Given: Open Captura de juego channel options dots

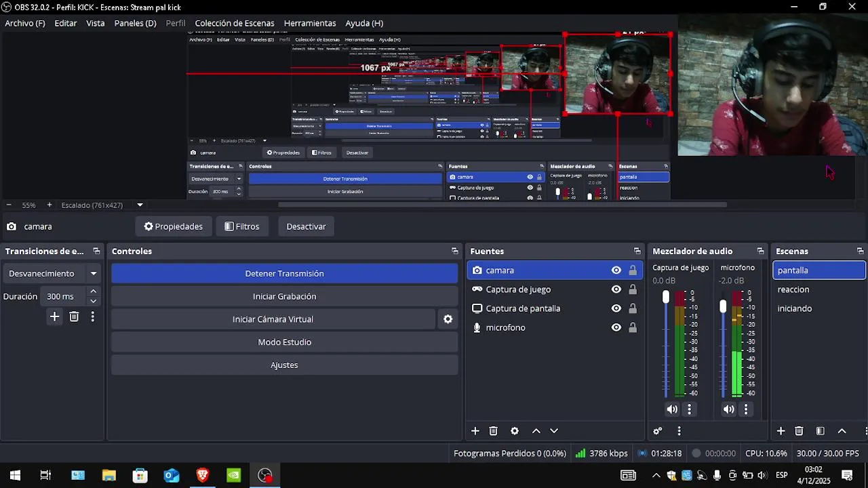Looking at the screenshot, I should [x=690, y=409].
